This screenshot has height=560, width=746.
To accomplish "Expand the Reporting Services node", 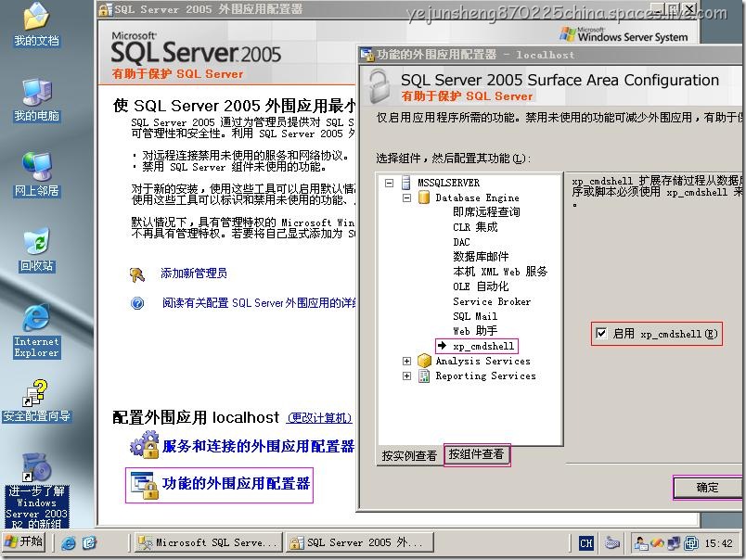I will pos(406,375).
